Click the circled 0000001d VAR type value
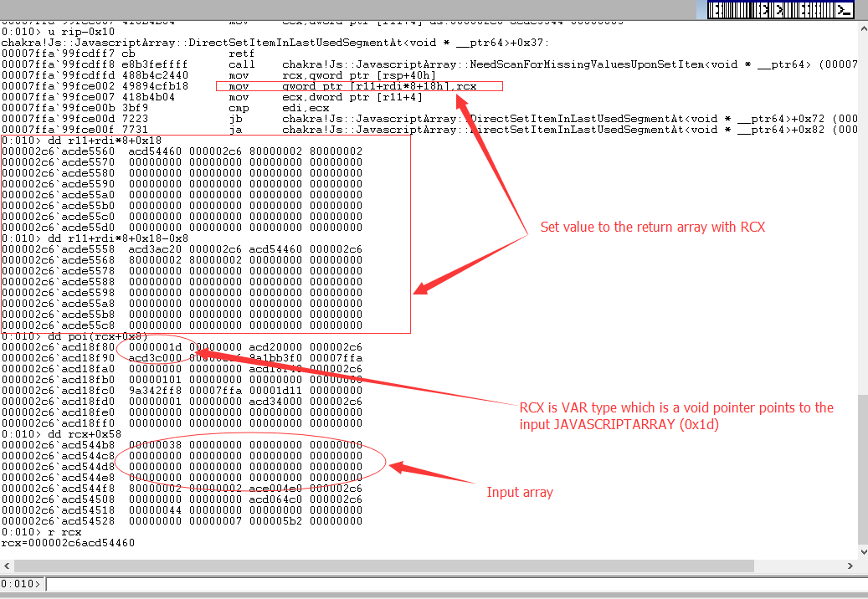Screen dimensions: 868x599 (x=147, y=347)
